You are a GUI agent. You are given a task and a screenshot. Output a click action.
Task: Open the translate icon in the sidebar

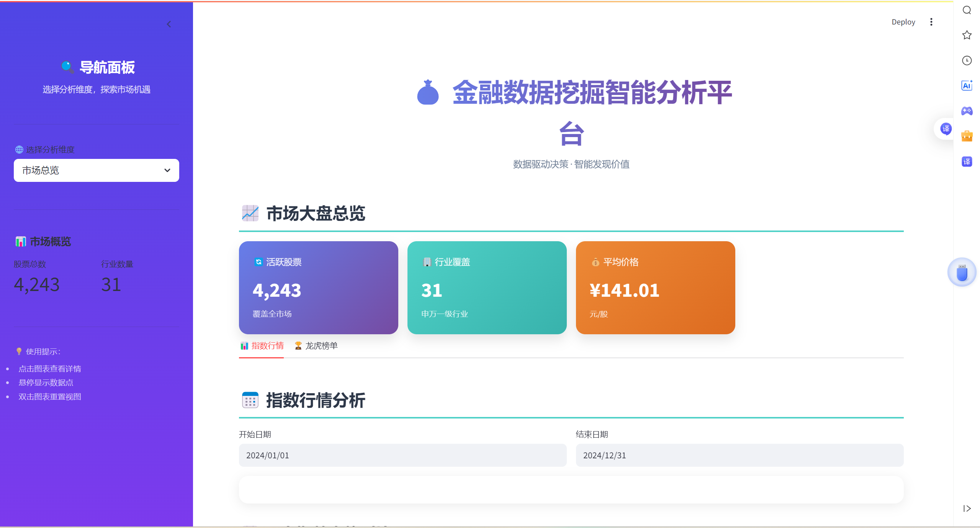click(x=967, y=162)
